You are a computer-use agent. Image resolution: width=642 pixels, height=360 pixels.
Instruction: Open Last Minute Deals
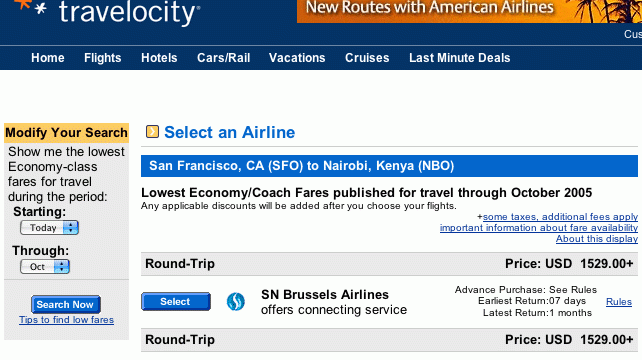click(x=460, y=58)
